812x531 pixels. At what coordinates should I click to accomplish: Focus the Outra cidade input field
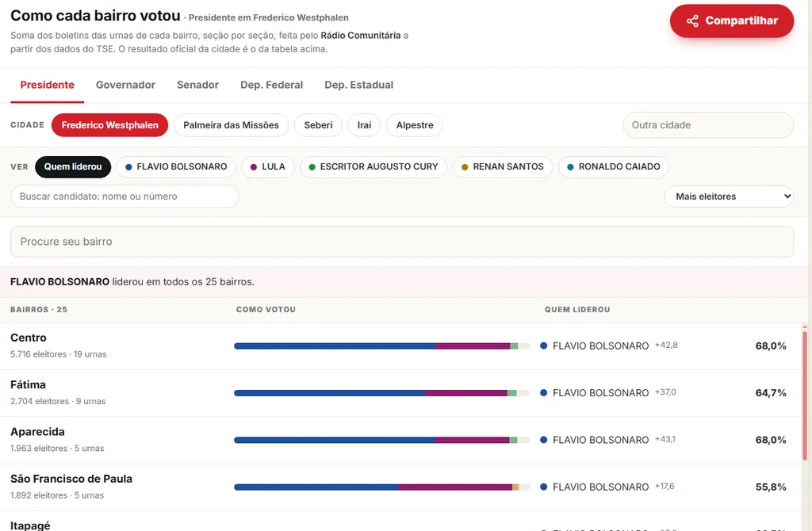pos(708,125)
